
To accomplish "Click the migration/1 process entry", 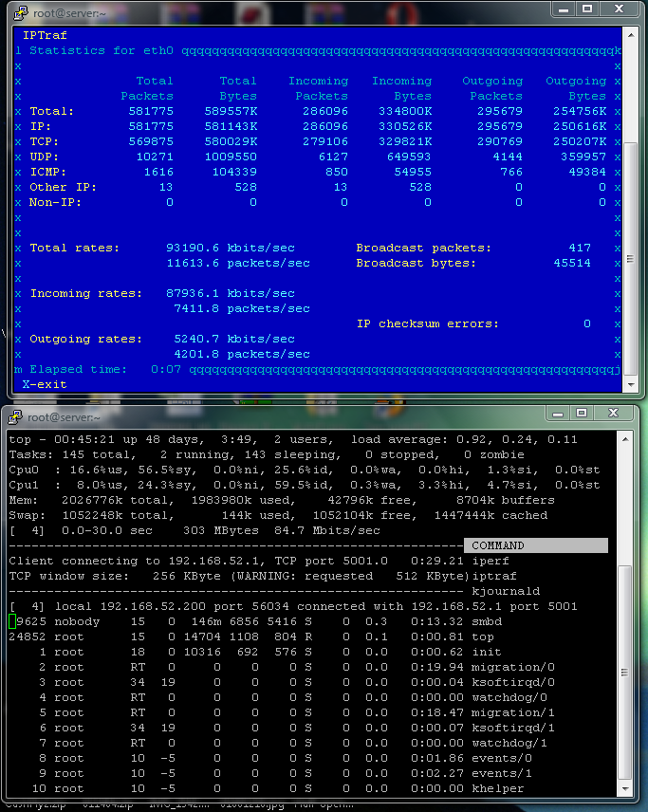I will point(513,712).
